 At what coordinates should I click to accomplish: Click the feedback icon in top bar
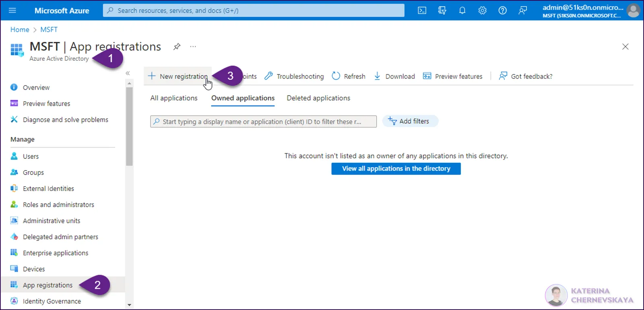pos(522,10)
